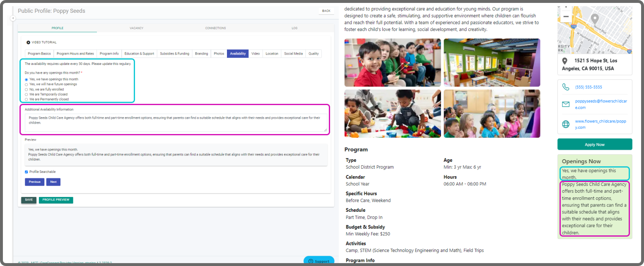Click the map location pin marker
The width and height of the screenshot is (644, 266).
tap(595, 19)
